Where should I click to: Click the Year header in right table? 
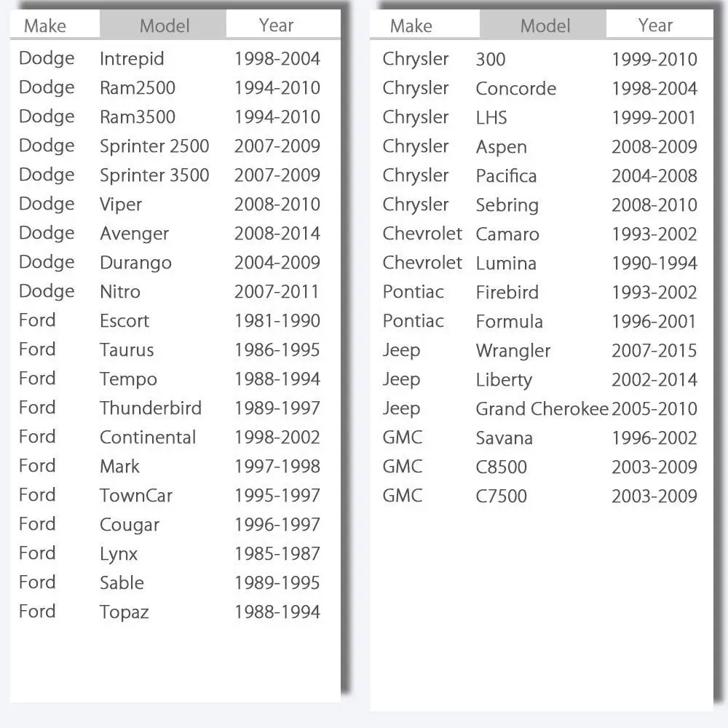[x=655, y=25]
